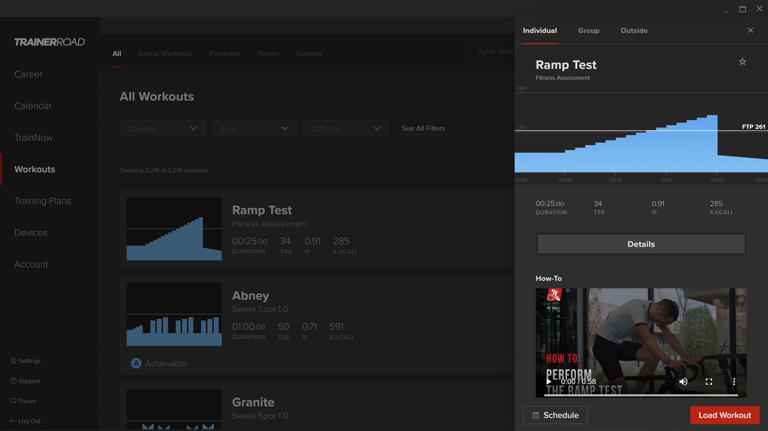Select the Granite workout title
Screen dimensions: 768x431
click(253, 402)
